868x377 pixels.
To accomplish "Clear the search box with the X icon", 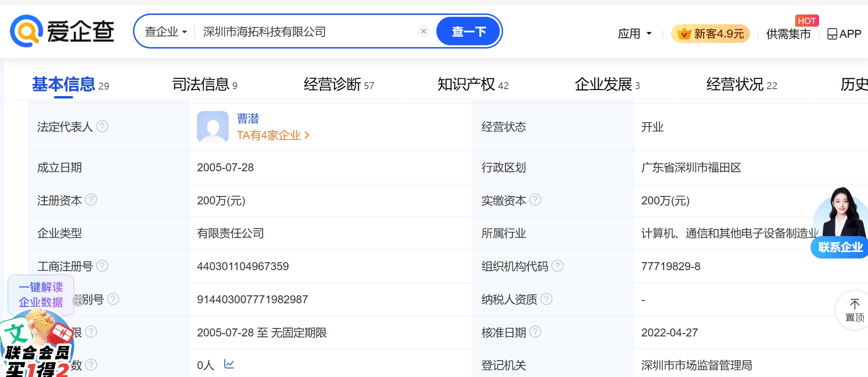I will point(423,31).
